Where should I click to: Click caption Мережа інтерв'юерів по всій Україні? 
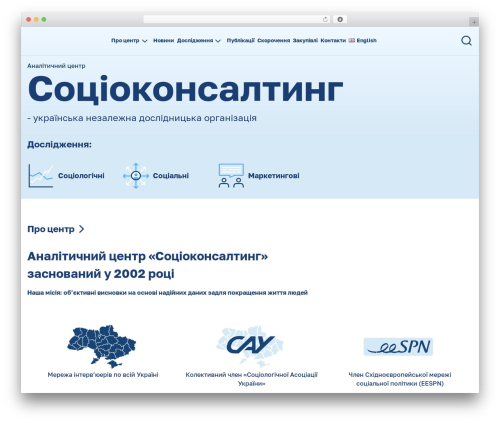[103, 375]
